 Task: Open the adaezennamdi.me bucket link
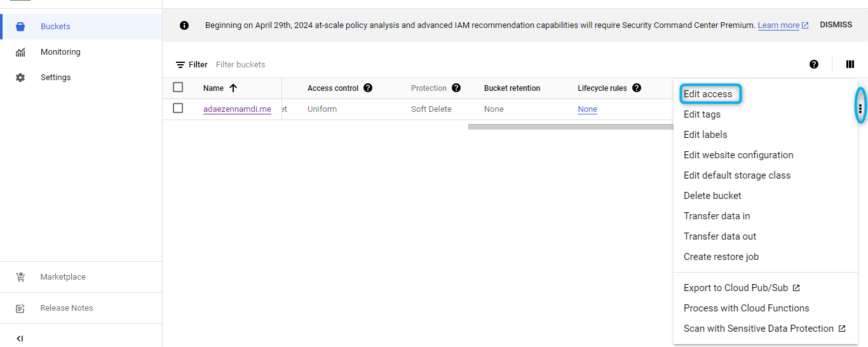[237, 109]
